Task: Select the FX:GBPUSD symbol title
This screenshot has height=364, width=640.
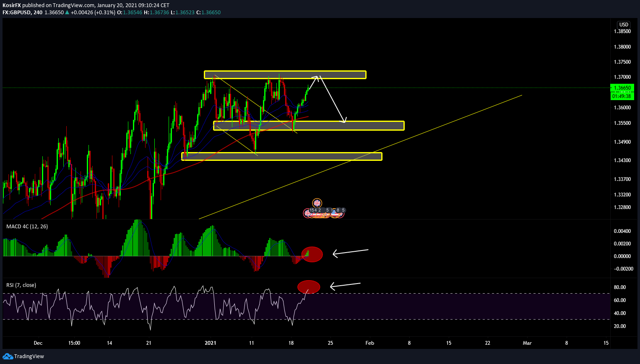Action: 17,13
